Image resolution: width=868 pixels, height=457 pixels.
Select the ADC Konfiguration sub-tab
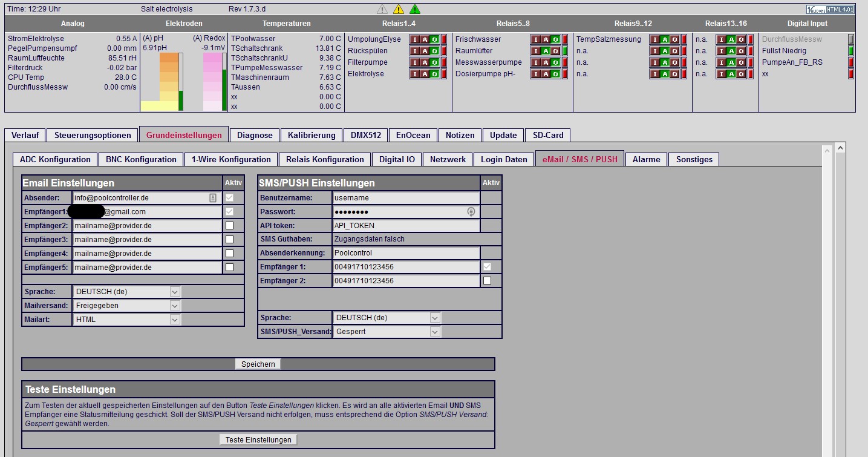55,159
